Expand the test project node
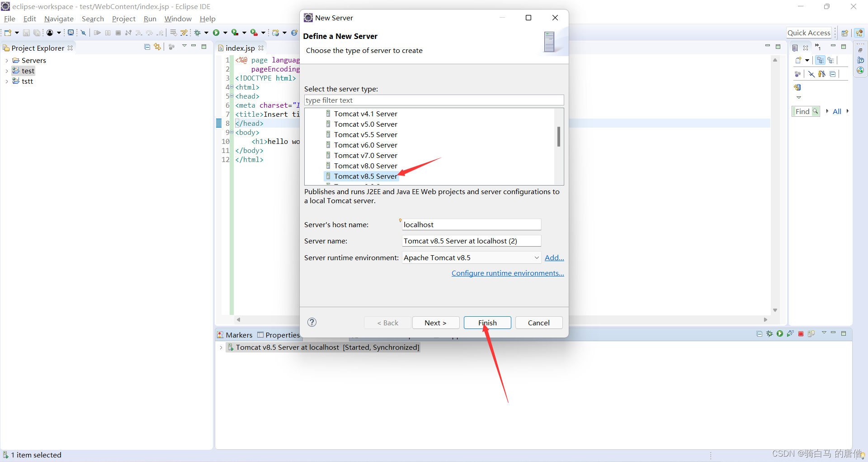 pos(7,71)
